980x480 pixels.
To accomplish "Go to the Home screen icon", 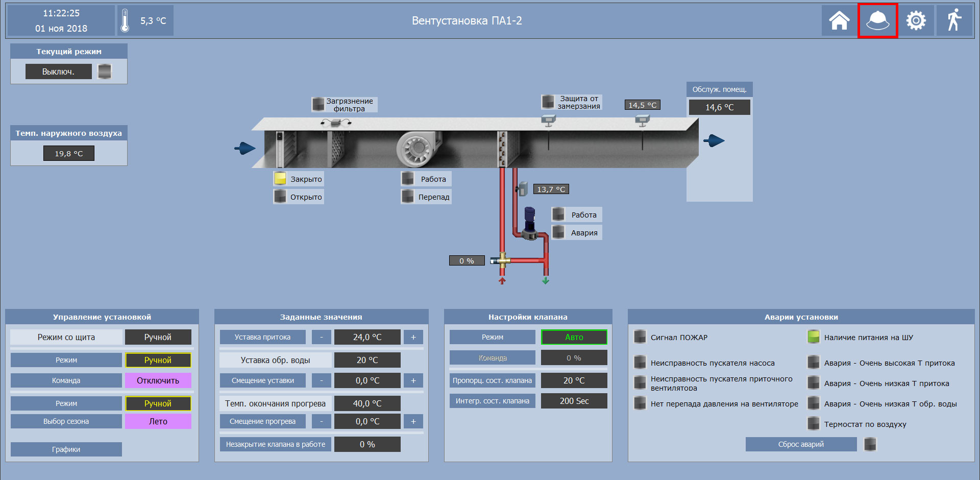I will tap(839, 21).
